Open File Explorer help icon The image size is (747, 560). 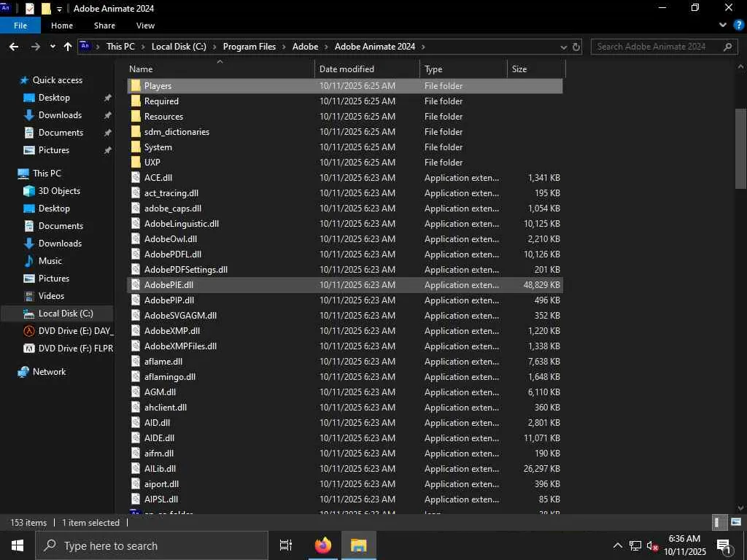738,26
